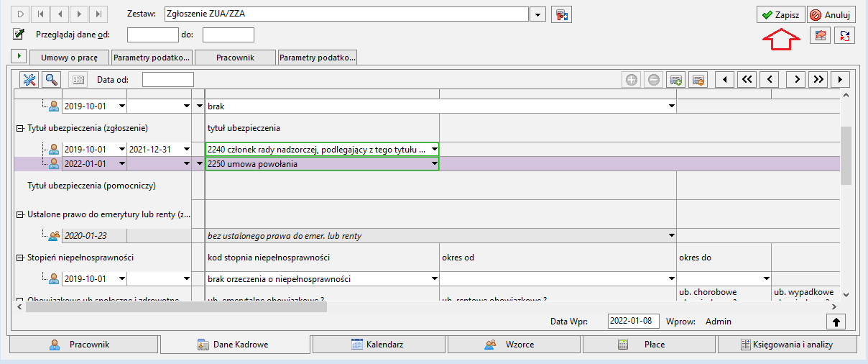Open the brak orzeczenia o niepełnosprawności dropdown
This screenshot has height=364, width=868.
(x=434, y=279)
